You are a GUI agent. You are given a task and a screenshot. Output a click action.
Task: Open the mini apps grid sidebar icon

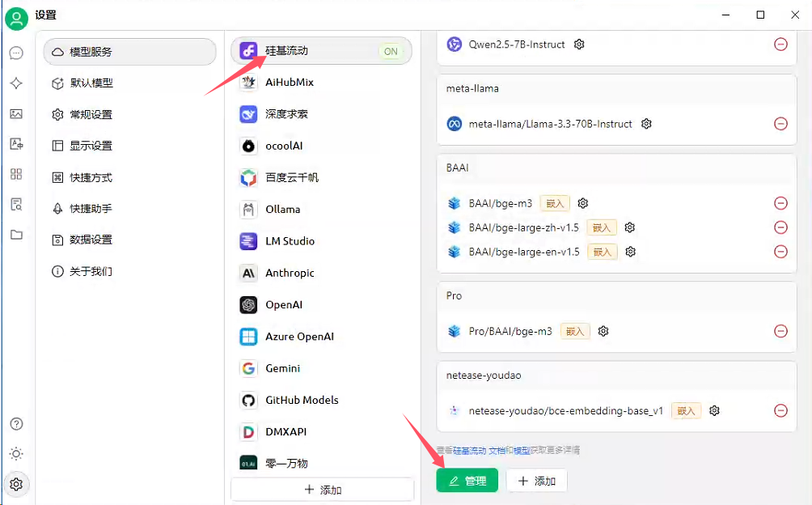(16, 174)
